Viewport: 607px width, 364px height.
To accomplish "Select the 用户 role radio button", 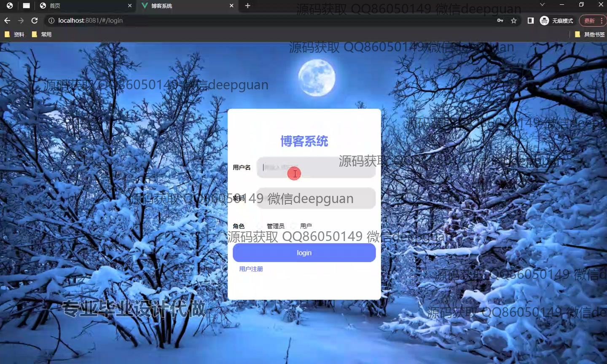I will [x=293, y=226].
